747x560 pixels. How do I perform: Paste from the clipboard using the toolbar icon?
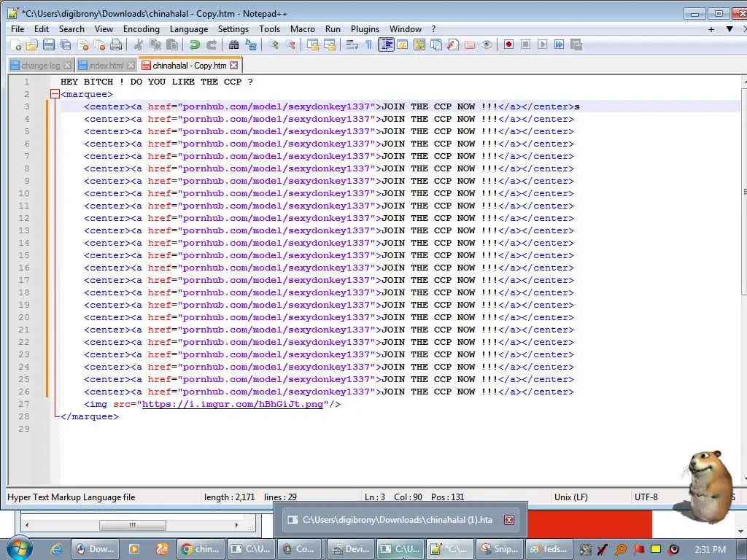point(172,44)
